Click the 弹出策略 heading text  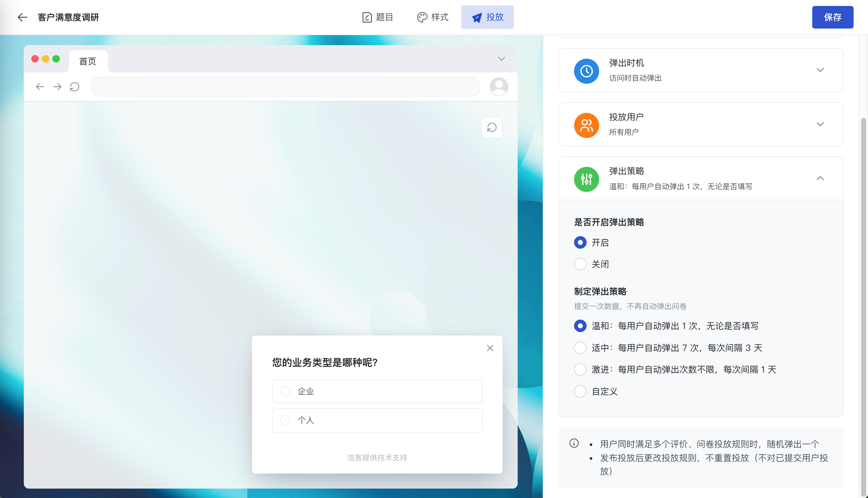[x=626, y=171]
